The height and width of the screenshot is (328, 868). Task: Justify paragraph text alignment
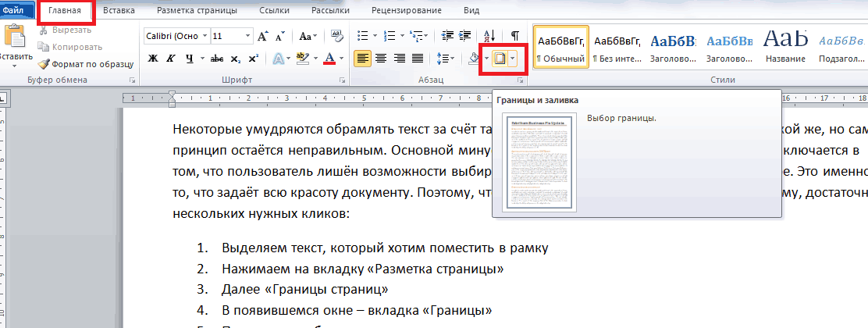[x=418, y=58]
